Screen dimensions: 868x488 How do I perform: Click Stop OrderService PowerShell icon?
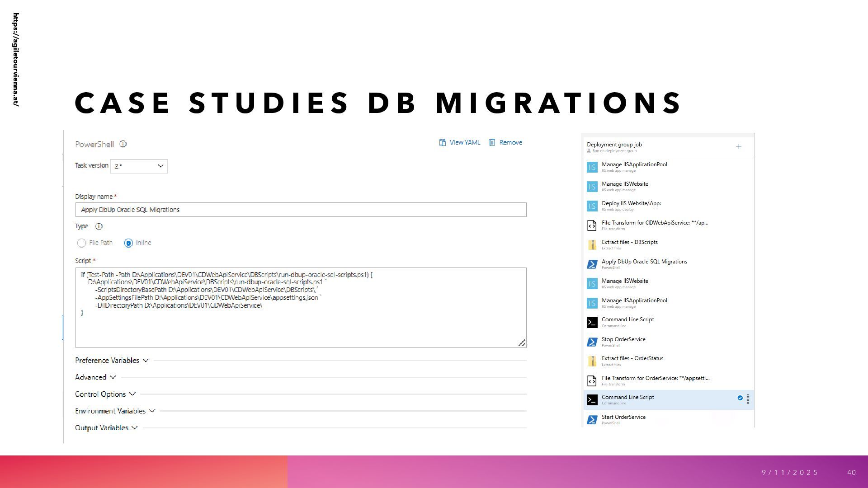[x=592, y=342]
